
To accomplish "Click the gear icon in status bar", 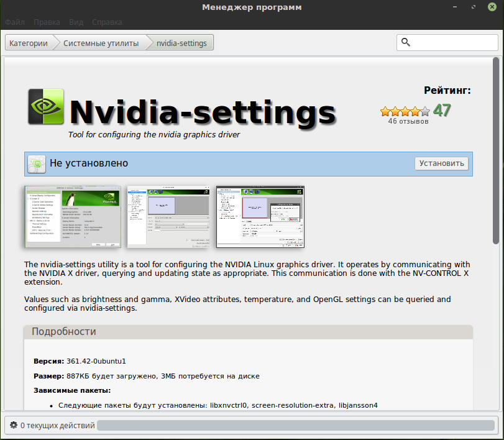I will tap(14, 426).
